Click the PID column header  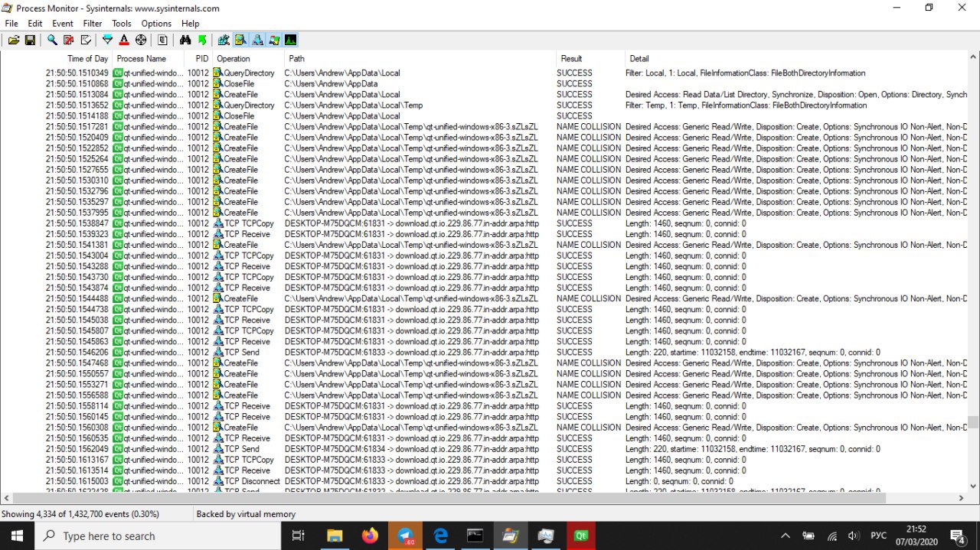point(199,58)
